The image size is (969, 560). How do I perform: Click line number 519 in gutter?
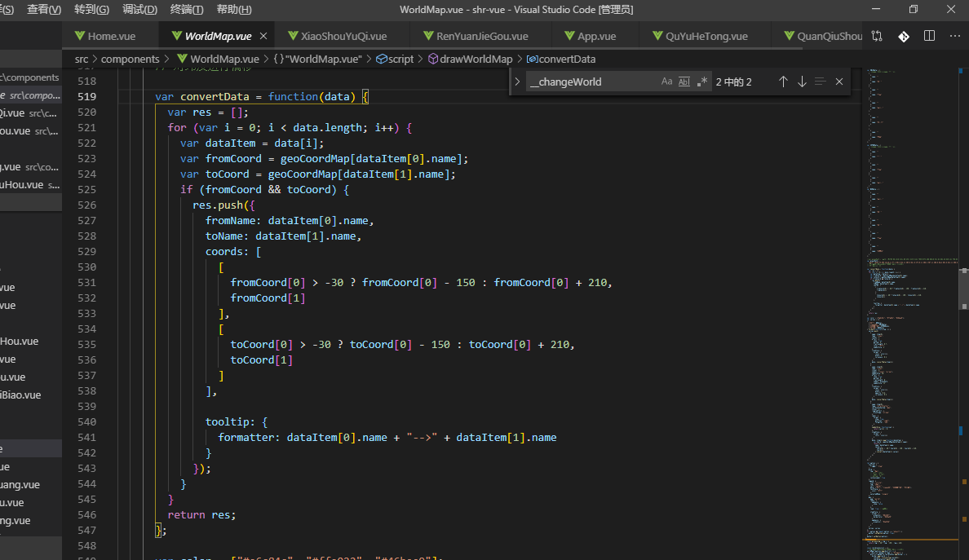87,96
